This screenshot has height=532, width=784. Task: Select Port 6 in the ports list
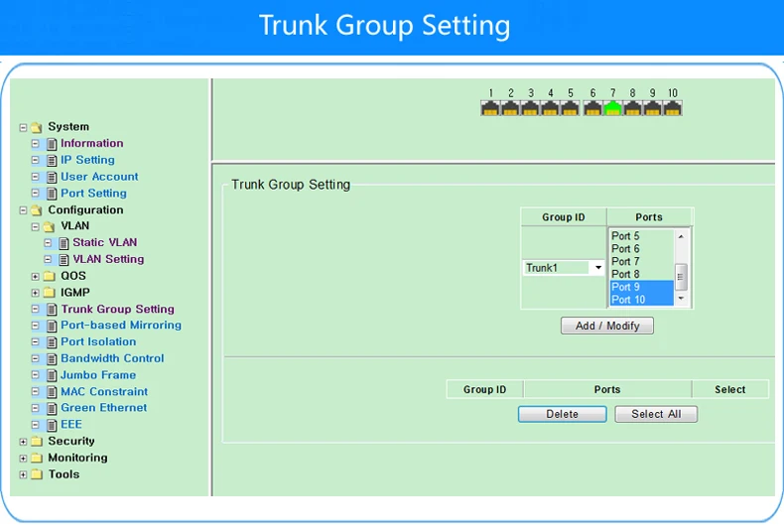click(641, 248)
